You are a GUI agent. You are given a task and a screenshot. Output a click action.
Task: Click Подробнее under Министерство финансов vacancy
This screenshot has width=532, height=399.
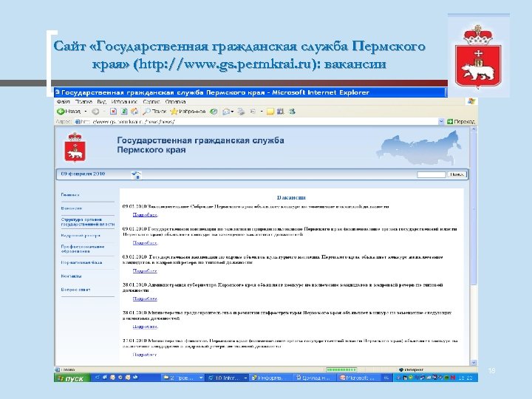[x=145, y=355]
